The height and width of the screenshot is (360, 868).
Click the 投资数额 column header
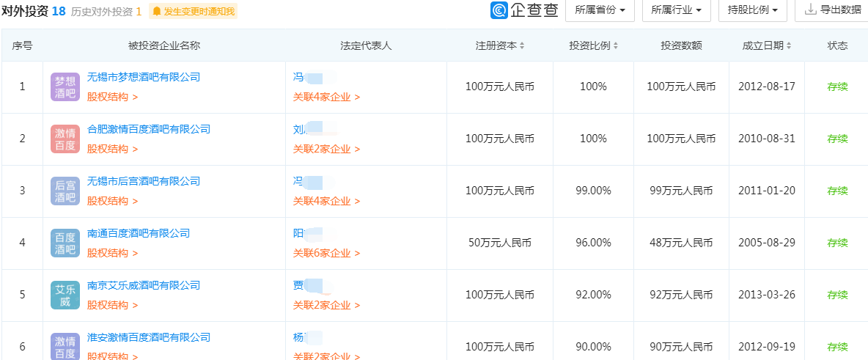[681, 46]
